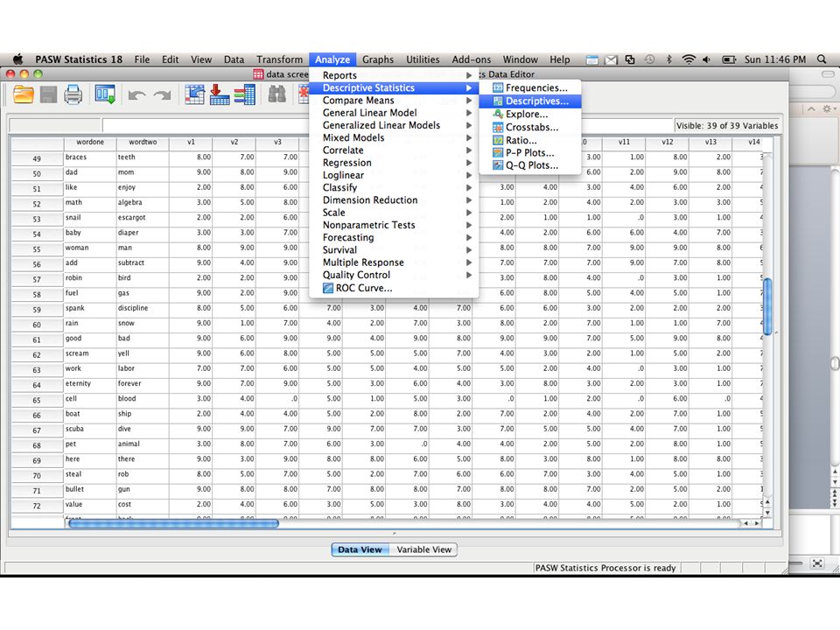
Task: Select row header 64
Action: pos(37,385)
